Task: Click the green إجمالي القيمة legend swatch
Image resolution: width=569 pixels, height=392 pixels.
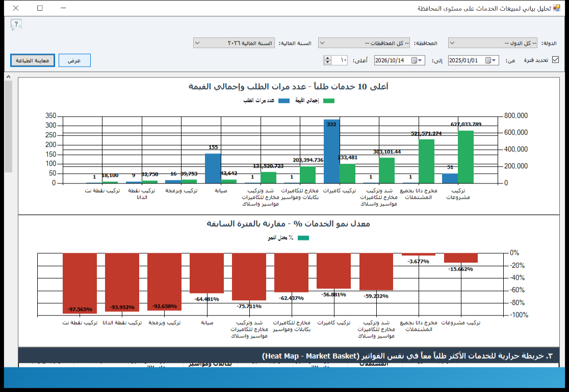Action: click(x=329, y=101)
